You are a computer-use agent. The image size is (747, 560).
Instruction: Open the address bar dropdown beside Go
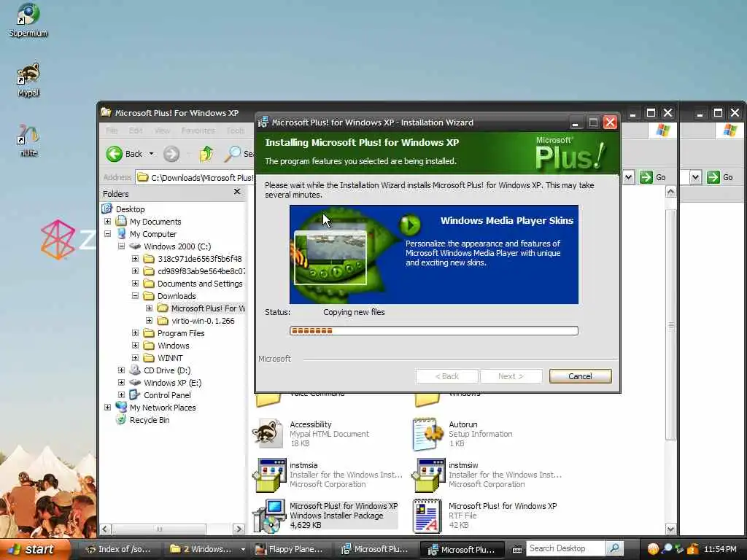[x=628, y=177]
